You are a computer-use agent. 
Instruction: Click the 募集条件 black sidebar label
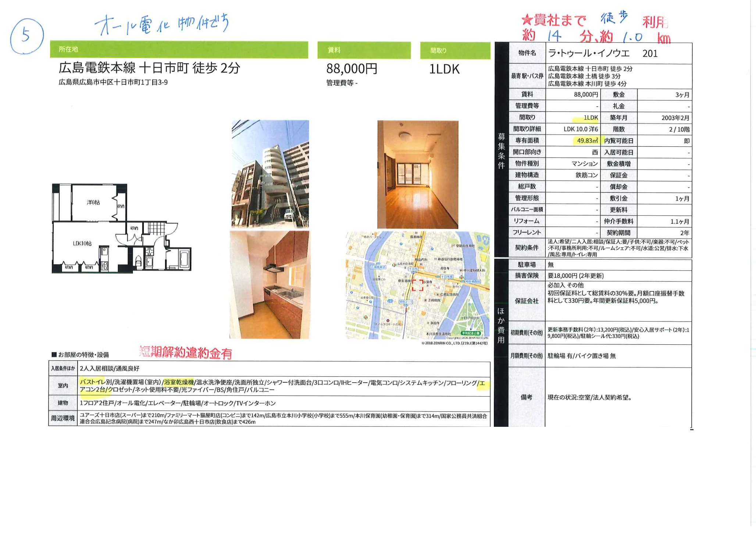(501, 151)
